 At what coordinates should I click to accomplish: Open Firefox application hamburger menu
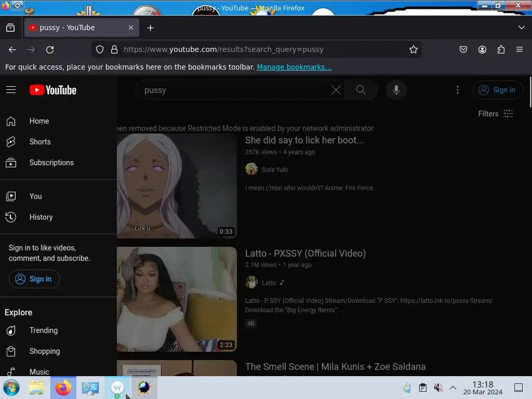point(520,49)
